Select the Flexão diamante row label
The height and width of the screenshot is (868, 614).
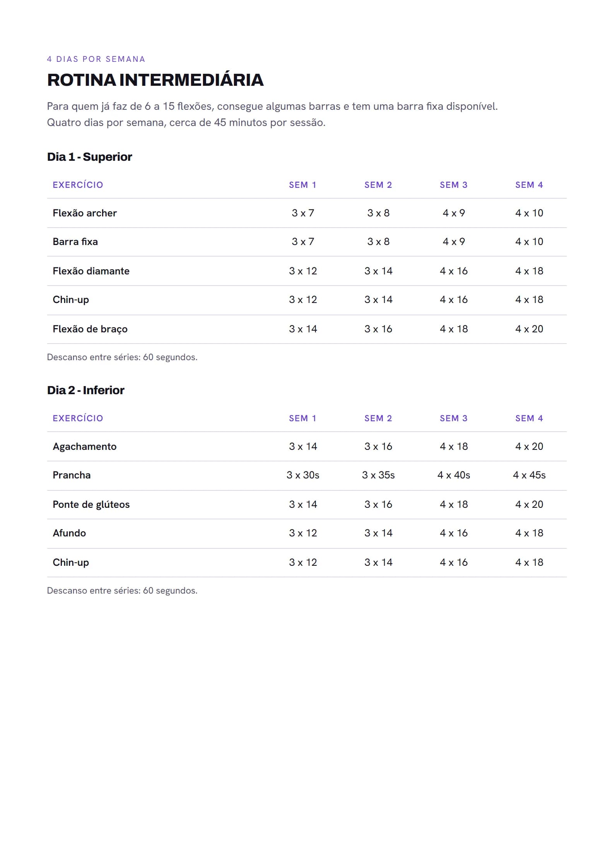(x=91, y=271)
